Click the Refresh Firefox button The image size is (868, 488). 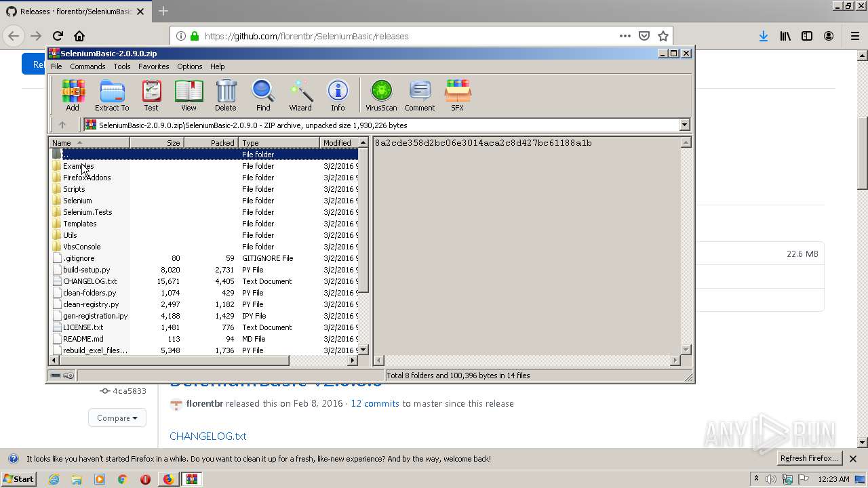tap(809, 458)
